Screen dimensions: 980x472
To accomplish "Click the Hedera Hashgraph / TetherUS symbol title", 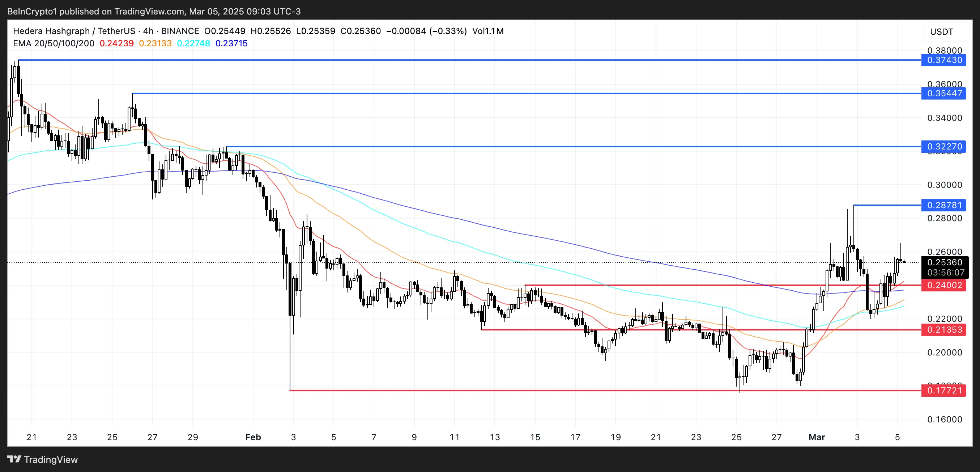I will click(74, 31).
